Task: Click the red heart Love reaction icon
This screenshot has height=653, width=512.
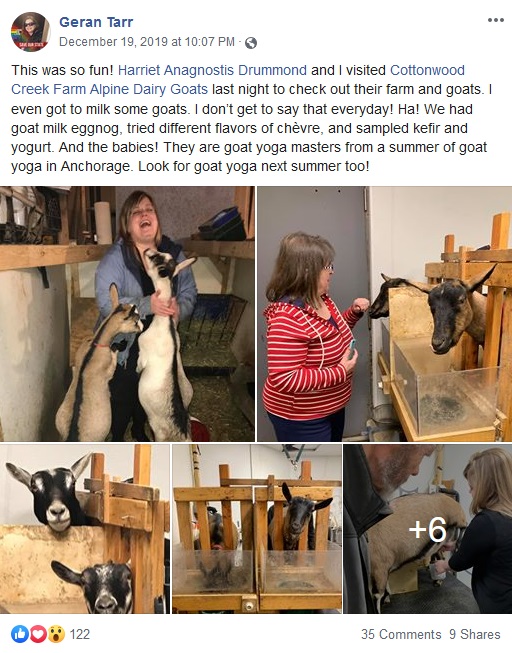Action: (37, 634)
